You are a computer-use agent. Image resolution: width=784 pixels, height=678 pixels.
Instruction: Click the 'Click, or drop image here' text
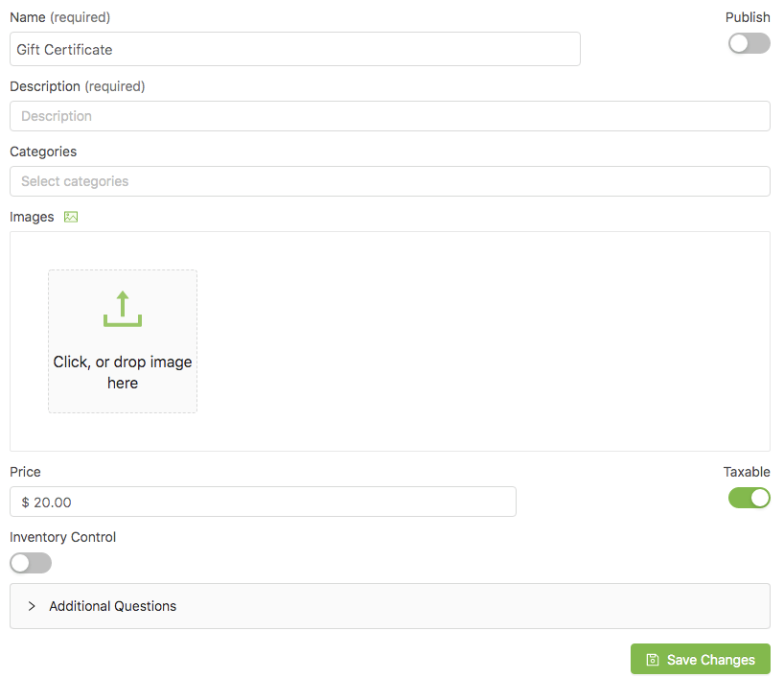[x=123, y=372]
